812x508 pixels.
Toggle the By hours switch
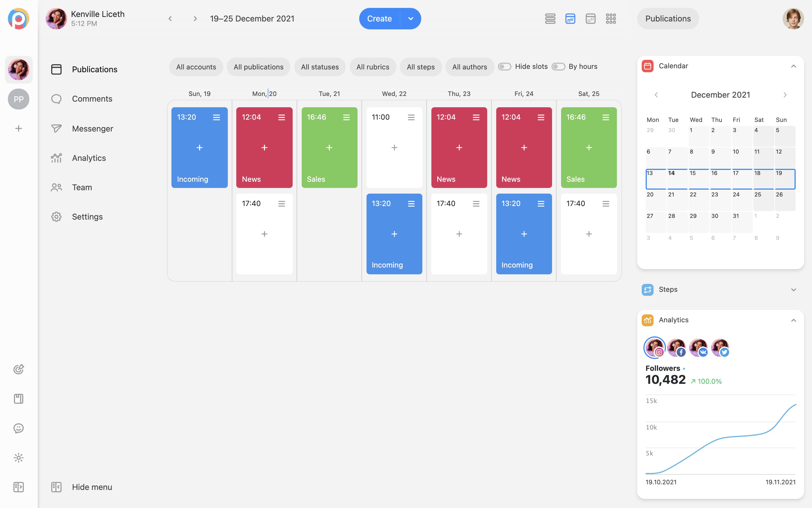[558, 67]
